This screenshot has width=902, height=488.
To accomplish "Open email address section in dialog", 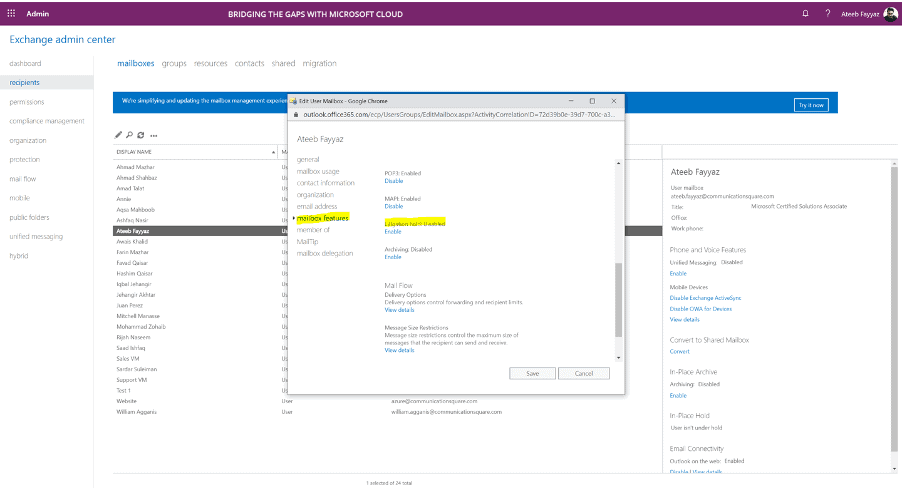I will click(317, 207).
